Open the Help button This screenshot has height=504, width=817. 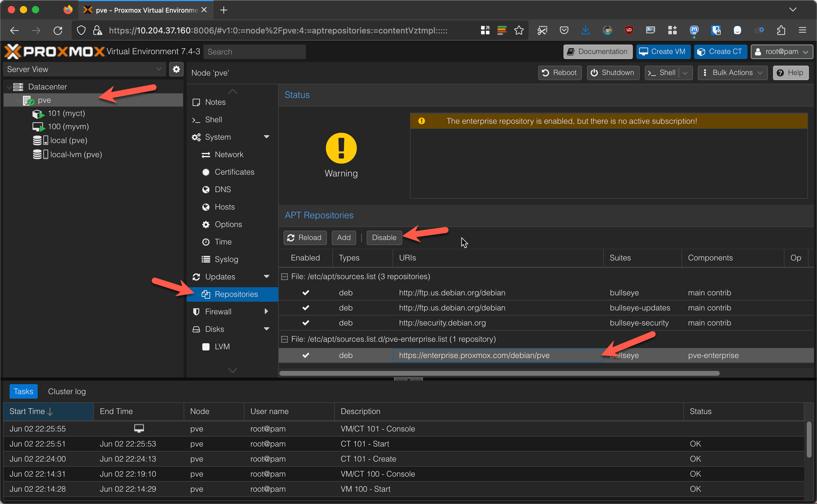[x=790, y=73]
